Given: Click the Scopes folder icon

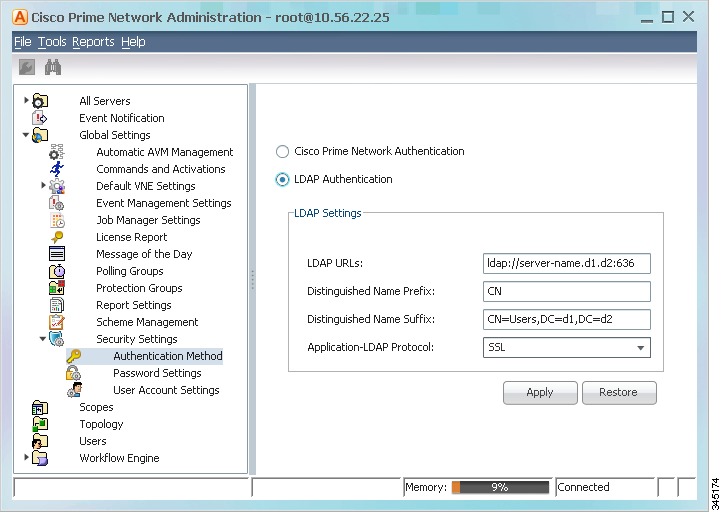Looking at the screenshot, I should [x=40, y=407].
